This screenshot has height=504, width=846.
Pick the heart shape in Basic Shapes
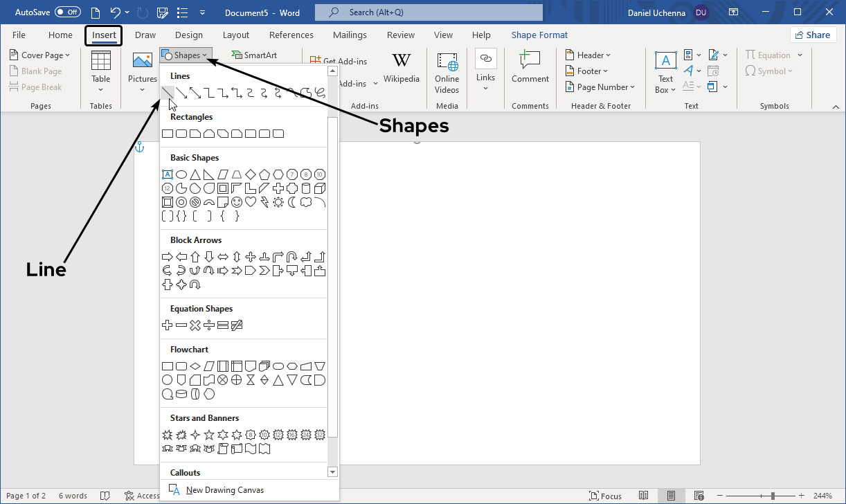(251, 202)
